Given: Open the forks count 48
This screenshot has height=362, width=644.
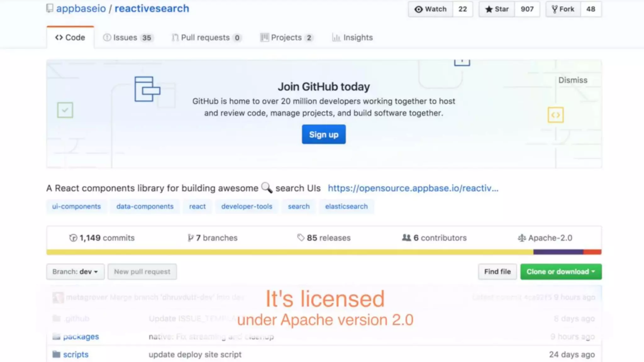Looking at the screenshot, I should [591, 9].
